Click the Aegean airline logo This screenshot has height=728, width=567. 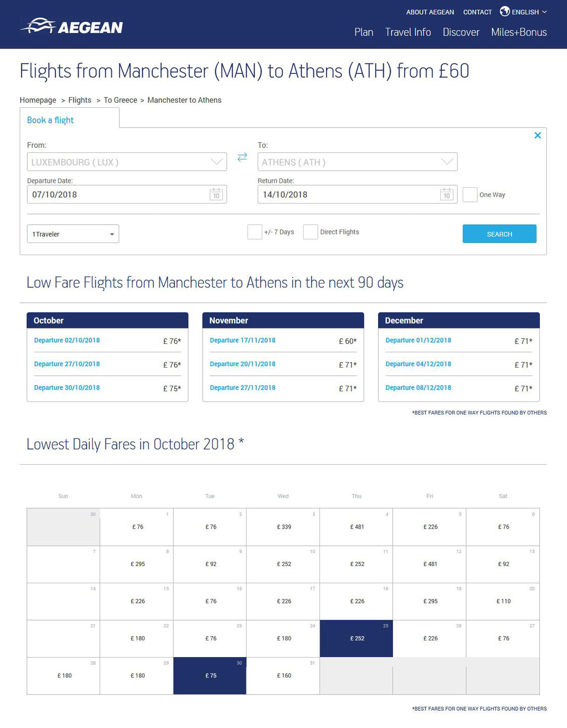[x=71, y=26]
